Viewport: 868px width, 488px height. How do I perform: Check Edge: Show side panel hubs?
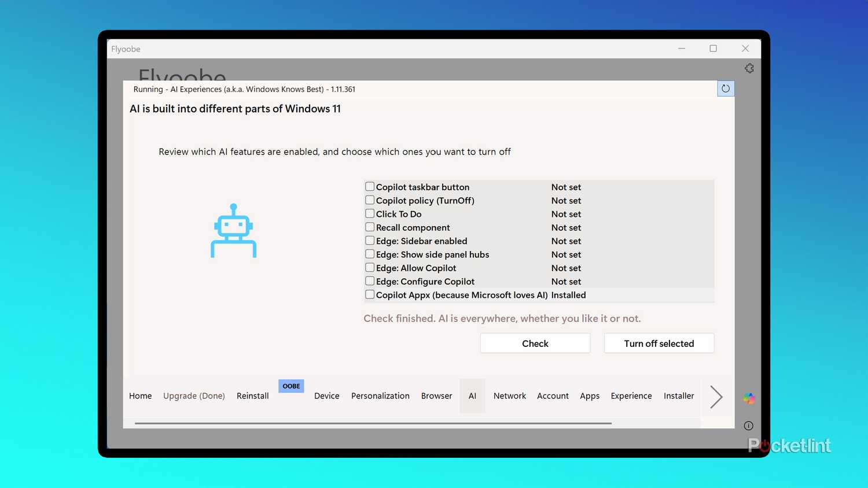point(370,254)
